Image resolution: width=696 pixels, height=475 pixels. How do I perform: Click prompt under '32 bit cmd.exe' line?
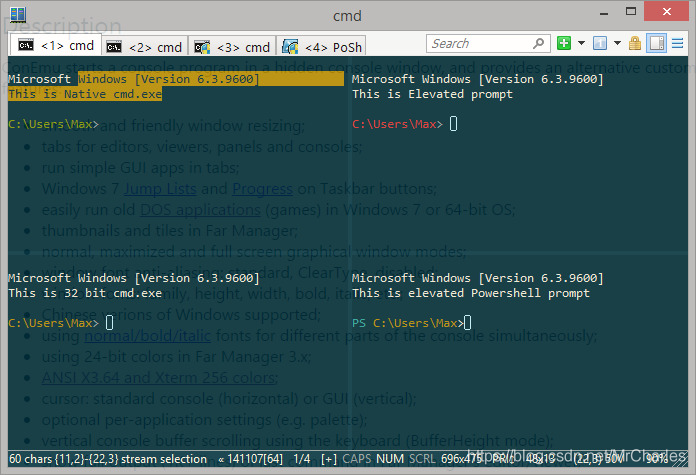pyautogui.click(x=53, y=323)
